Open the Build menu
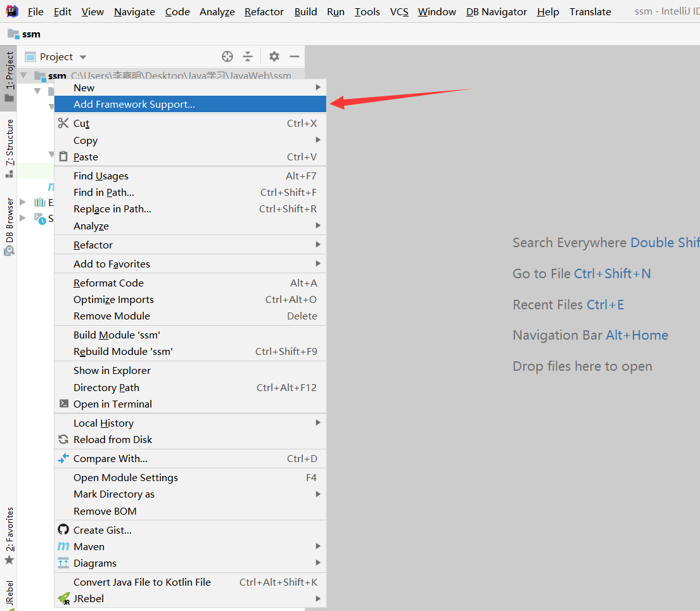This screenshot has width=700, height=611. [x=305, y=11]
